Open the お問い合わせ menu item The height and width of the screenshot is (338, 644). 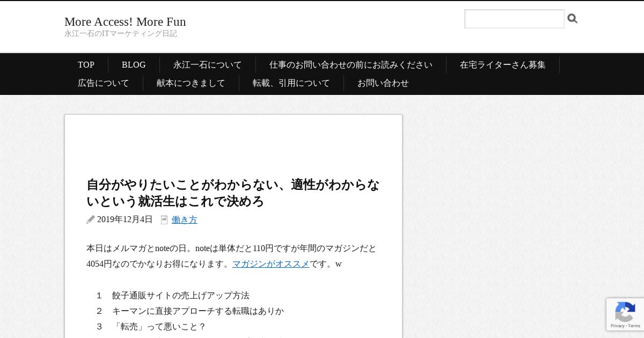383,83
